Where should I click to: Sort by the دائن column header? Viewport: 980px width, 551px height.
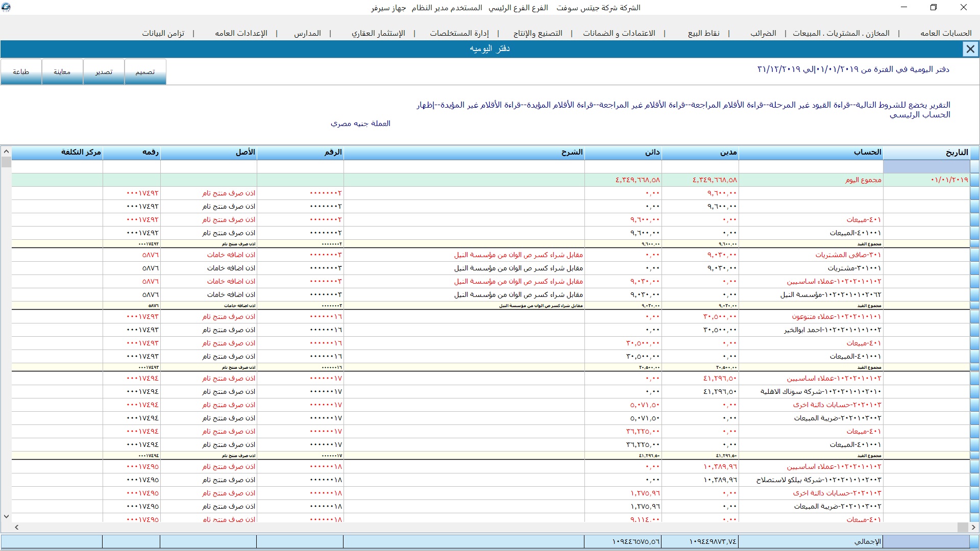click(x=623, y=153)
